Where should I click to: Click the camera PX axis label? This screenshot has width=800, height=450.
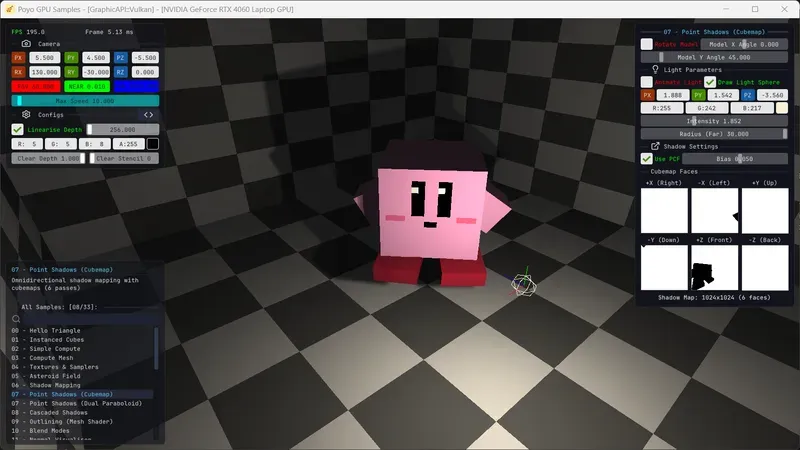[x=18, y=58]
